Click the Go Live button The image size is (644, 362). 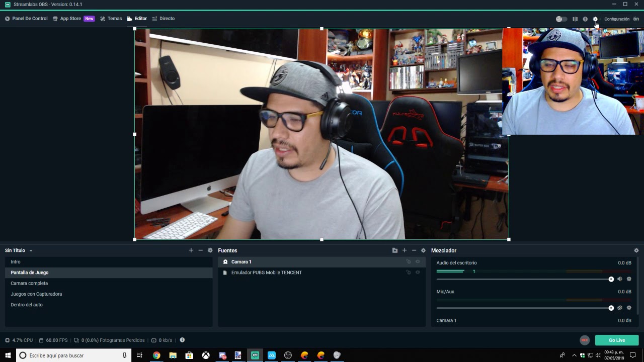(x=617, y=340)
